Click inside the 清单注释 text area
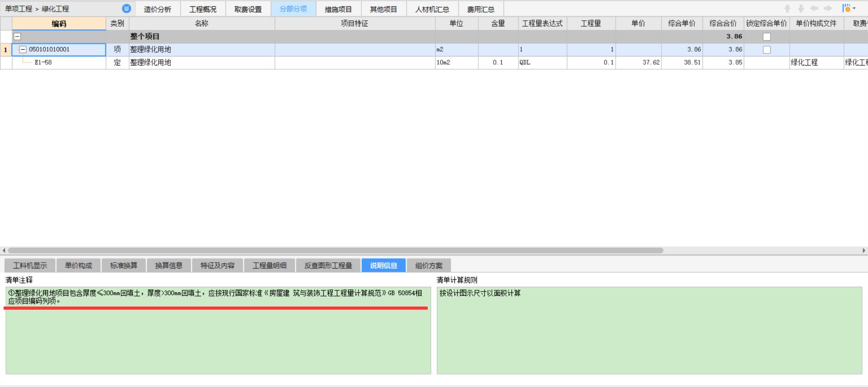 (218, 330)
